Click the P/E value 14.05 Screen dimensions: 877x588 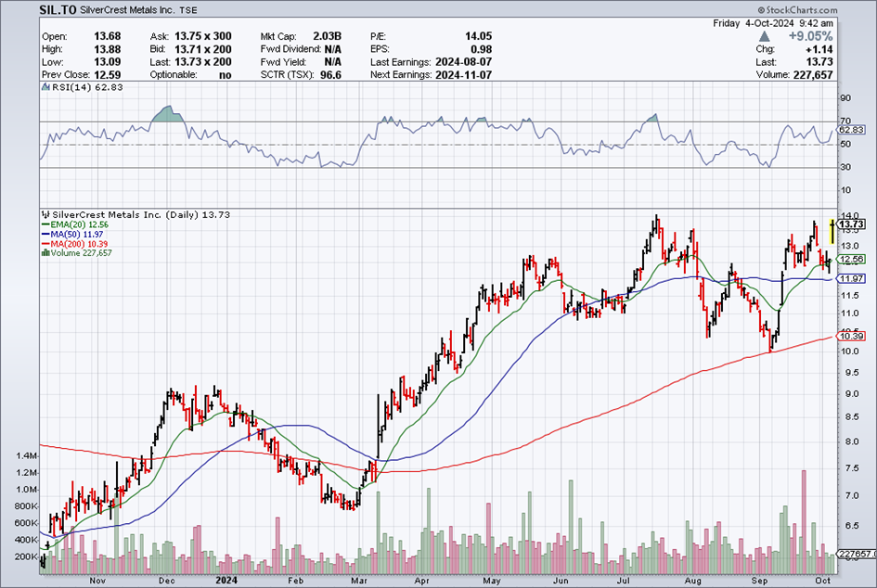pyautogui.click(x=478, y=36)
